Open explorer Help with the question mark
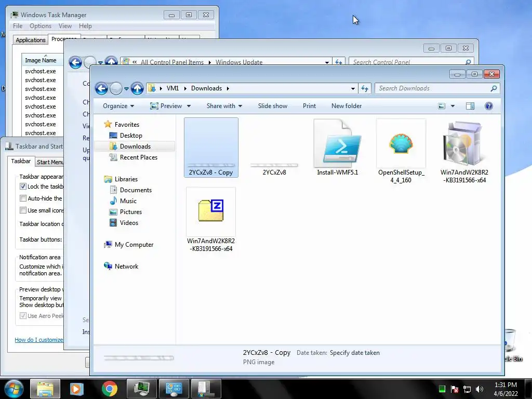 (x=488, y=106)
